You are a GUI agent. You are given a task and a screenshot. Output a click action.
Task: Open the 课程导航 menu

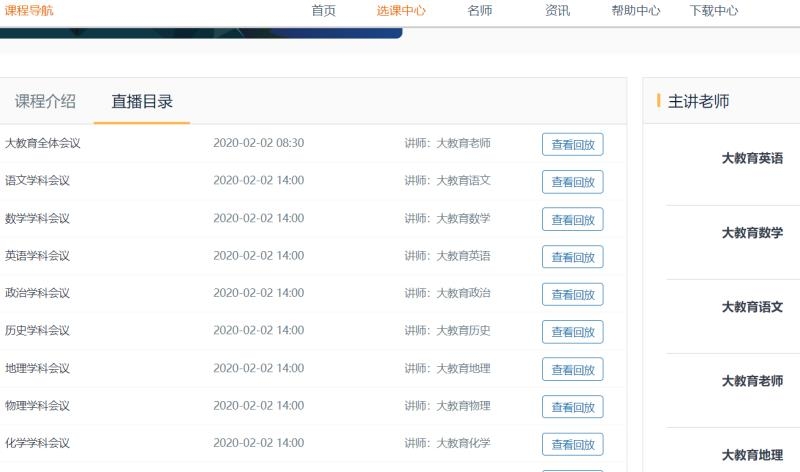click(29, 10)
